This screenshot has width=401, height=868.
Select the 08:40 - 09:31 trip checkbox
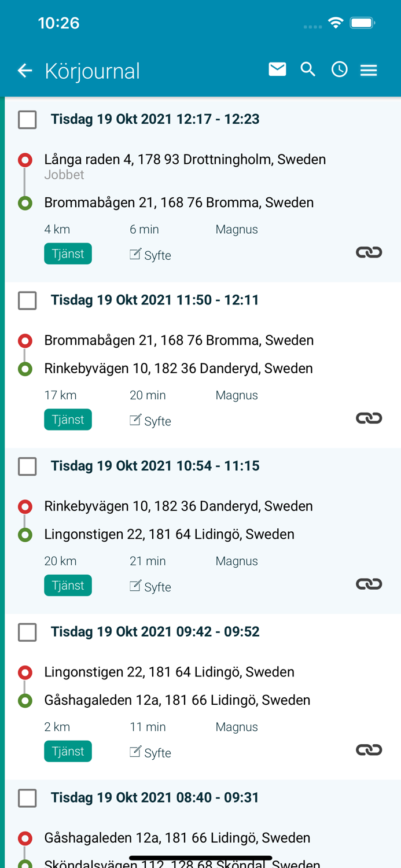[x=27, y=799]
